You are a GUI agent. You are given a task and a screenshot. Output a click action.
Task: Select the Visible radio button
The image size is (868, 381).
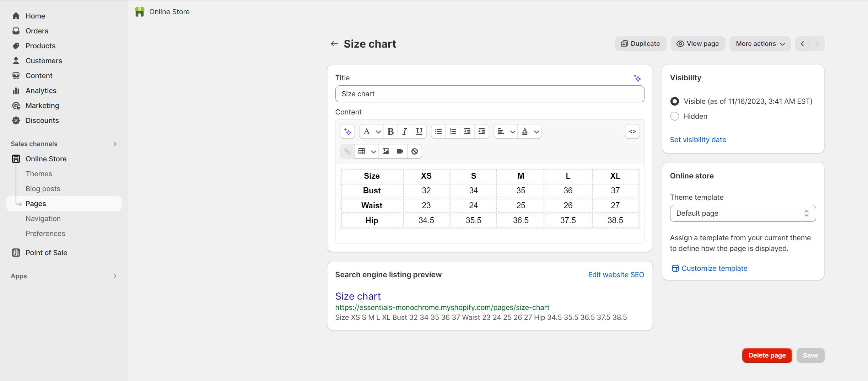[674, 101]
